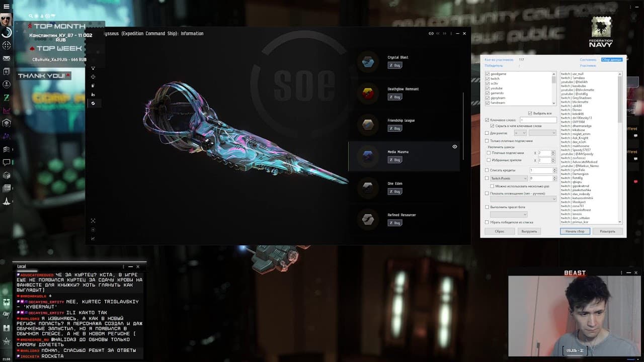Select the active skins tab icon in info window

(93, 103)
